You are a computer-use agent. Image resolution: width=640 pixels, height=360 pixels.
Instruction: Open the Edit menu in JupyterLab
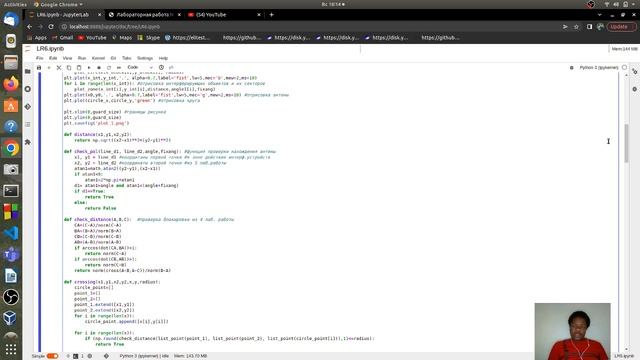click(x=53, y=58)
